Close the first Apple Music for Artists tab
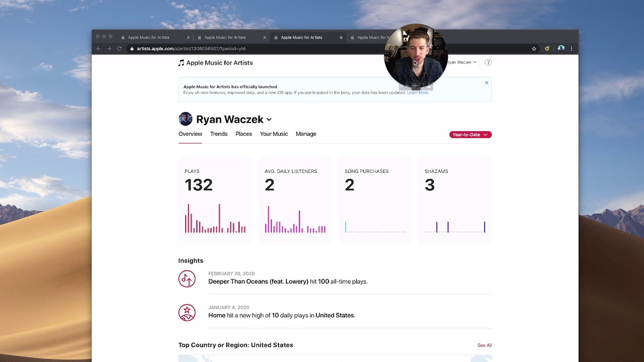The image size is (644, 362). coord(188,37)
